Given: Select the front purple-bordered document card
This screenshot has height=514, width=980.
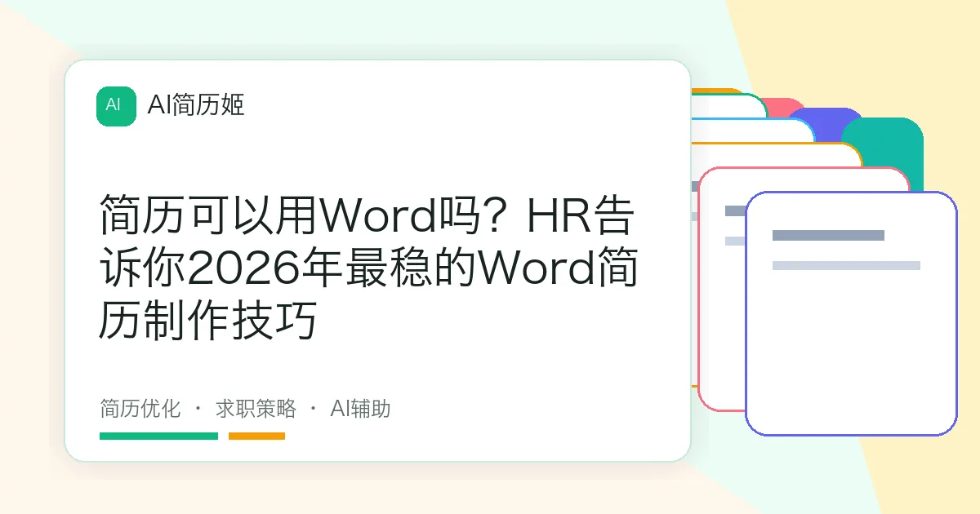Looking at the screenshot, I should point(851,313).
